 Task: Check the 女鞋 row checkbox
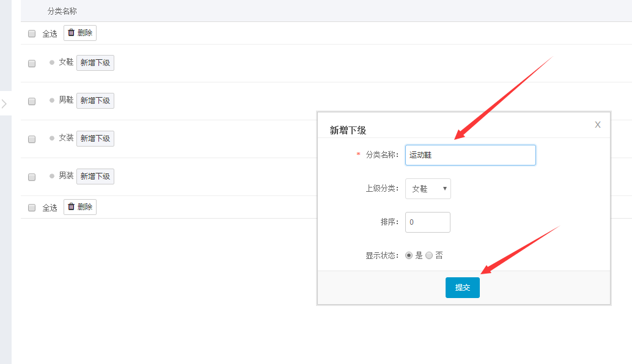[32, 64]
